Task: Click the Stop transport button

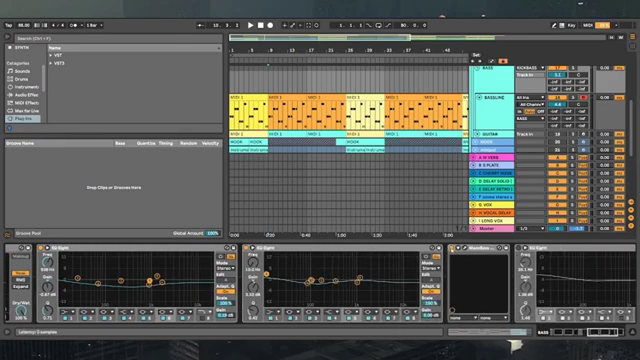Action: click(260, 25)
